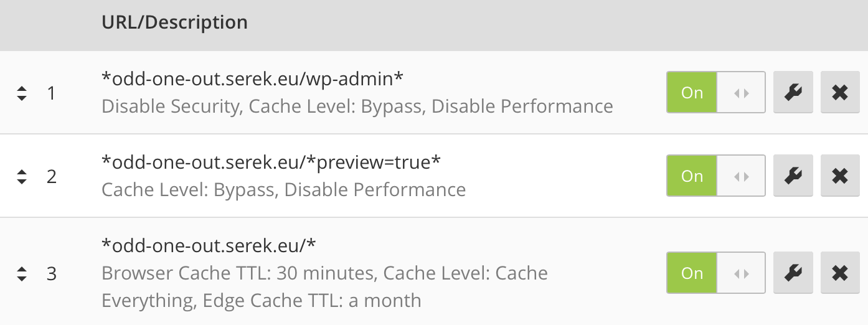Open wrench settings for rule 3
This screenshot has width=868, height=325.
click(793, 273)
